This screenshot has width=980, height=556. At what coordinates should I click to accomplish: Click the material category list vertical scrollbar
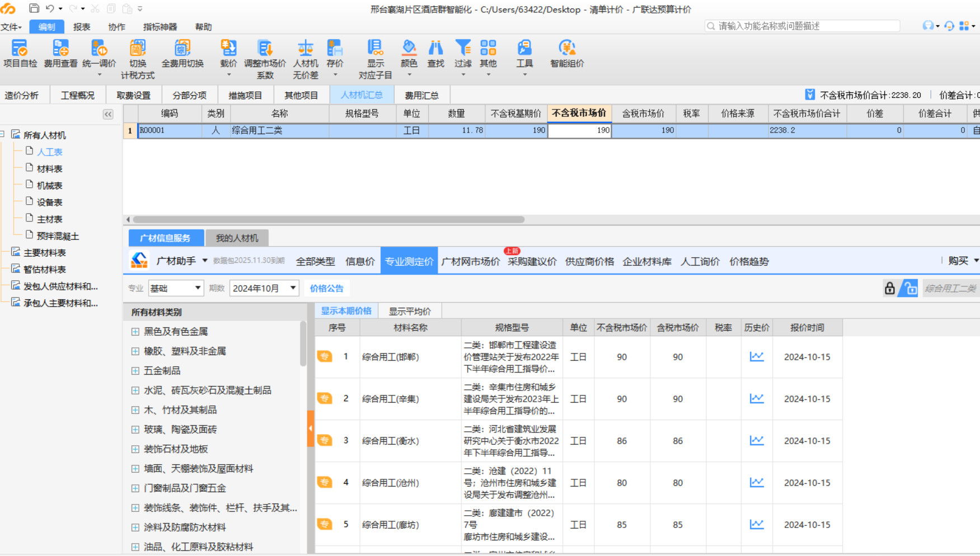(303, 343)
